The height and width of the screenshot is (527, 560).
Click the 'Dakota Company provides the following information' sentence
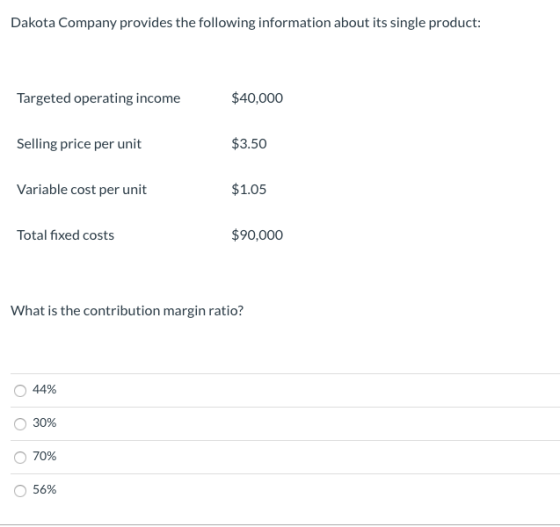click(246, 22)
